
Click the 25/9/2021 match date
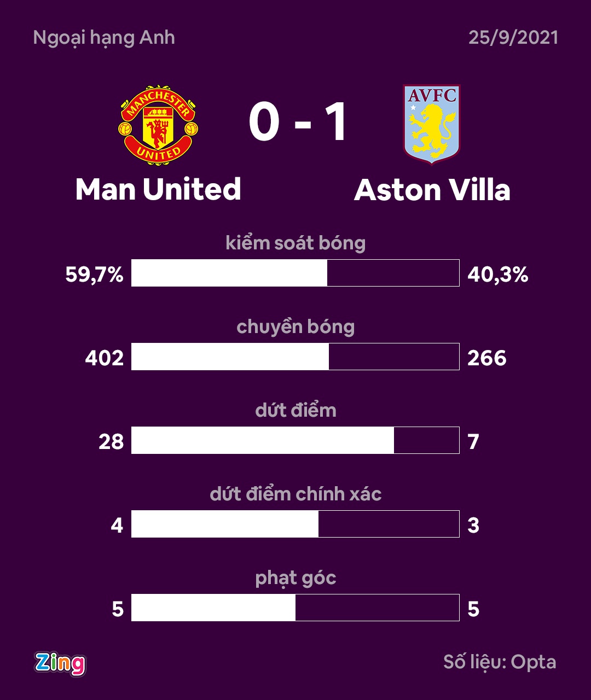pyautogui.click(x=513, y=38)
